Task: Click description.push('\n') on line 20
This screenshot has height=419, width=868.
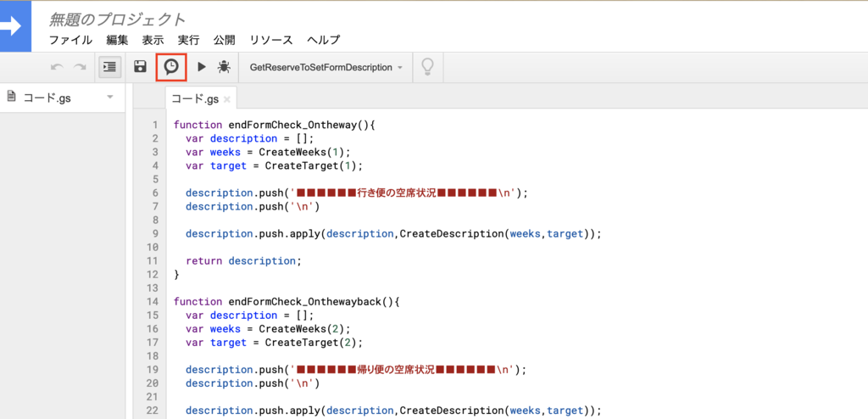Action: tap(253, 383)
